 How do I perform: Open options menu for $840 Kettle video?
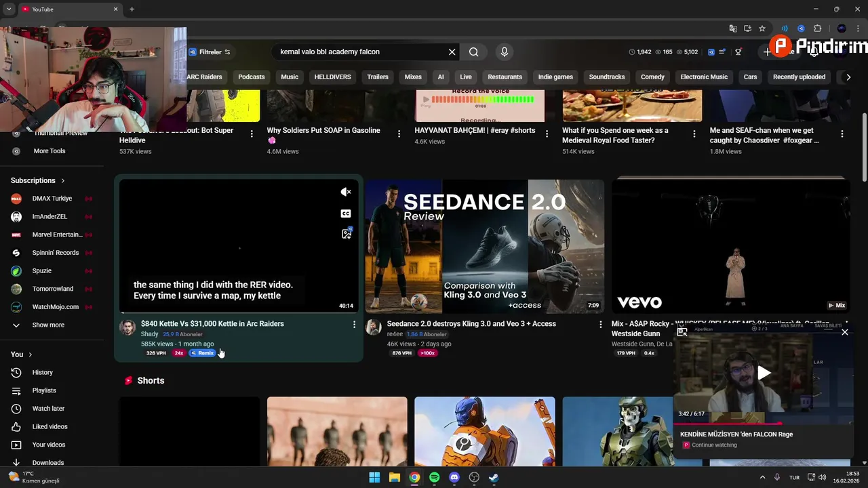pos(354,325)
